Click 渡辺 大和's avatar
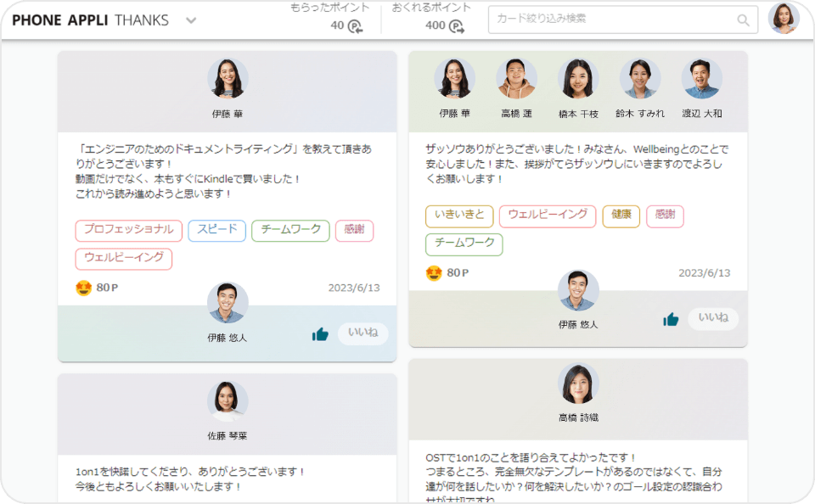This screenshot has width=815, height=504. (x=701, y=79)
